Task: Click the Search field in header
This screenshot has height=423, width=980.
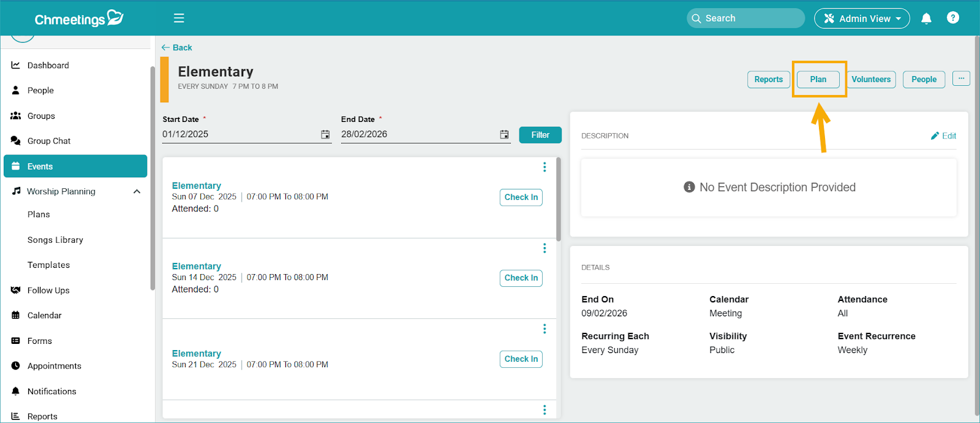Action: coord(745,18)
